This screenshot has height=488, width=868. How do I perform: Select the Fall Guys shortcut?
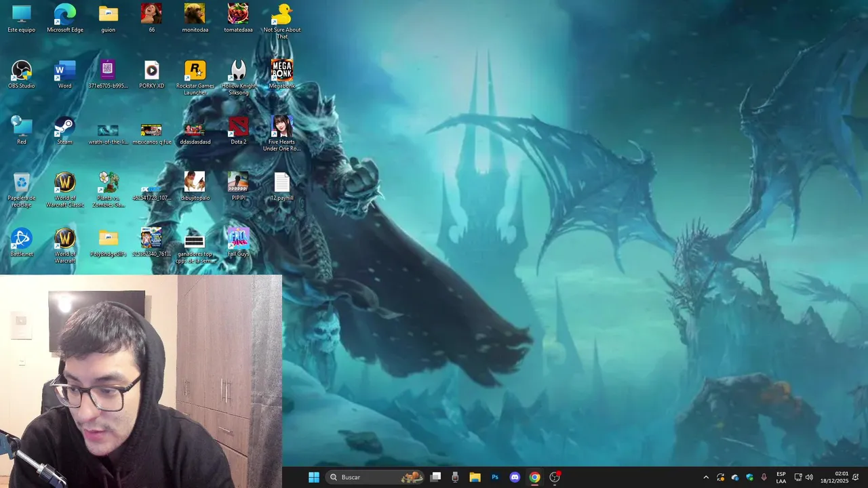[239, 243]
